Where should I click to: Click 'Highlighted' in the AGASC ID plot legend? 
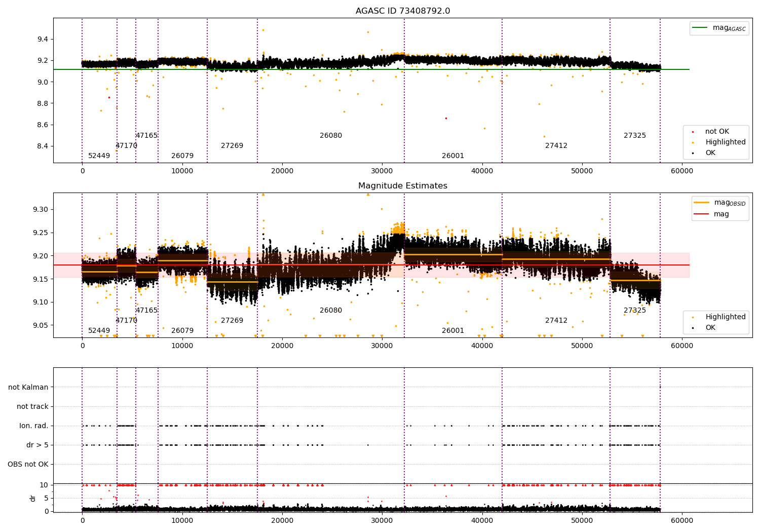[726, 142]
